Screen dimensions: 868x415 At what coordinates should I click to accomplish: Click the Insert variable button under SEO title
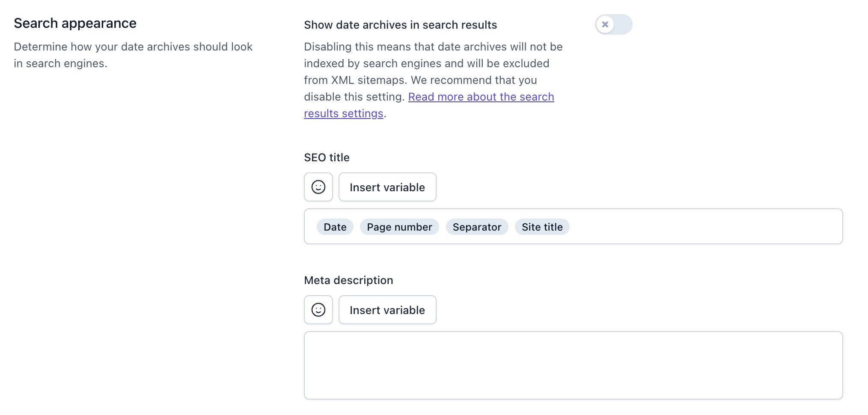[387, 187]
